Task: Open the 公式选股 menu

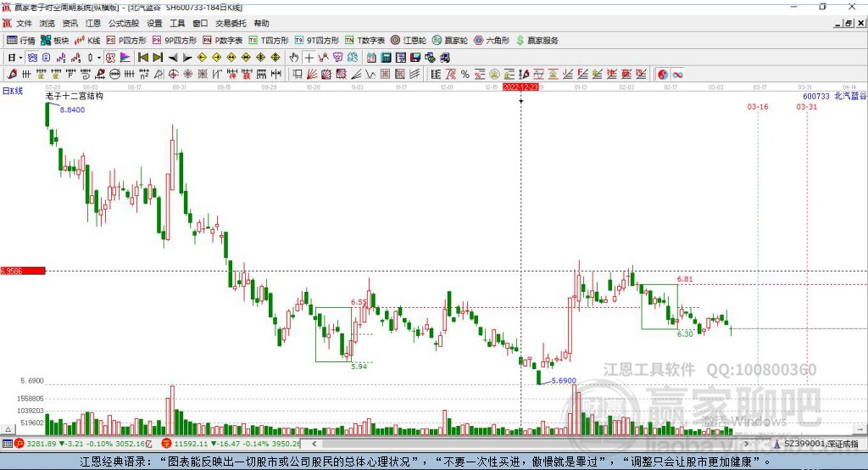Action: [x=124, y=23]
